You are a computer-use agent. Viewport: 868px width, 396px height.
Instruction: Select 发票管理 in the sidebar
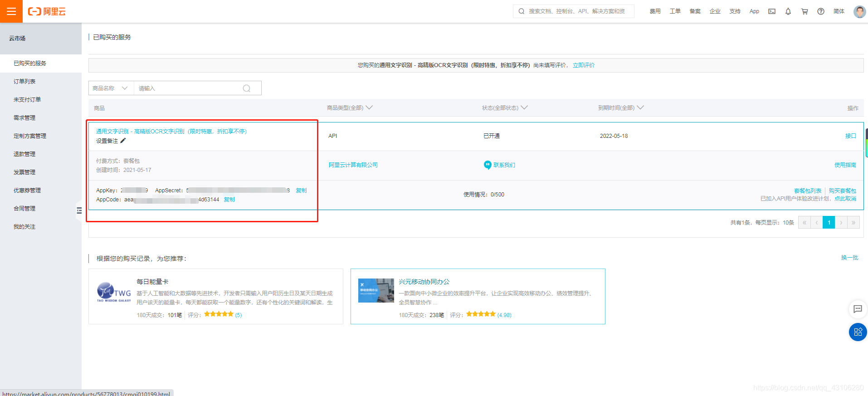click(x=41, y=172)
